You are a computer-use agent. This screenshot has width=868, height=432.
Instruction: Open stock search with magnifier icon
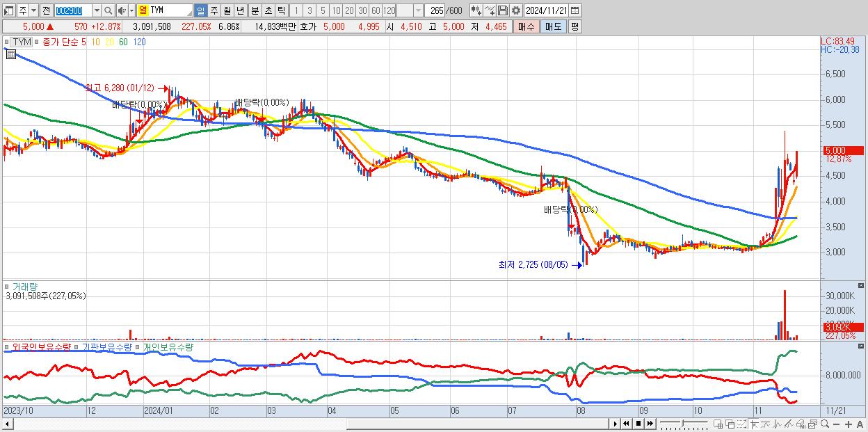point(108,10)
